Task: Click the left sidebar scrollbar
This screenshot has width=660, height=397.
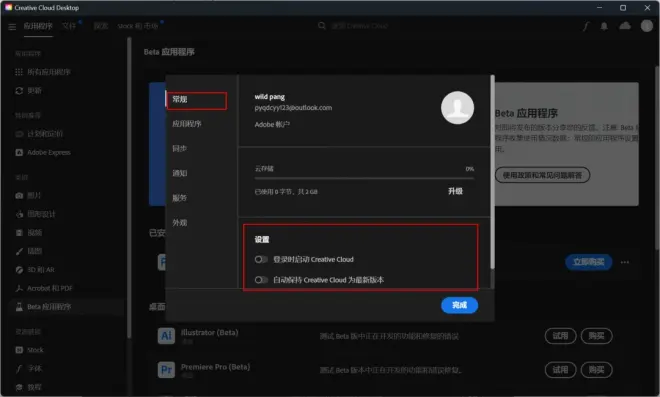Action: pos(129,187)
